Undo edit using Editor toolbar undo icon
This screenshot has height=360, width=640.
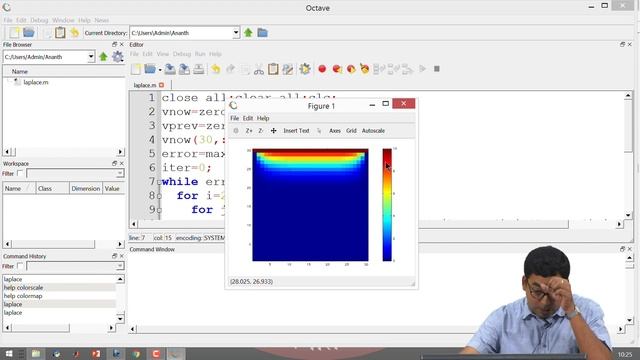(x=216, y=69)
